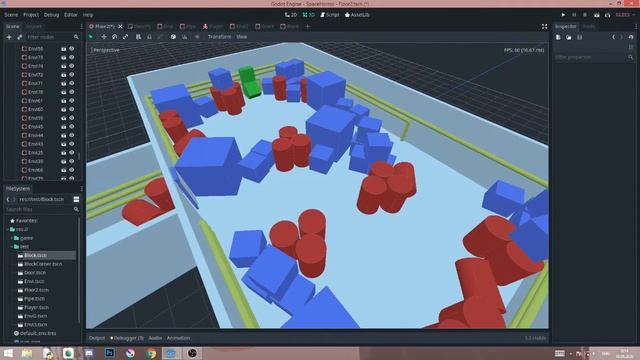Open the renderer GLES3 dropdown
Image resolution: width=640 pixels, height=360 pixels.
click(625, 15)
